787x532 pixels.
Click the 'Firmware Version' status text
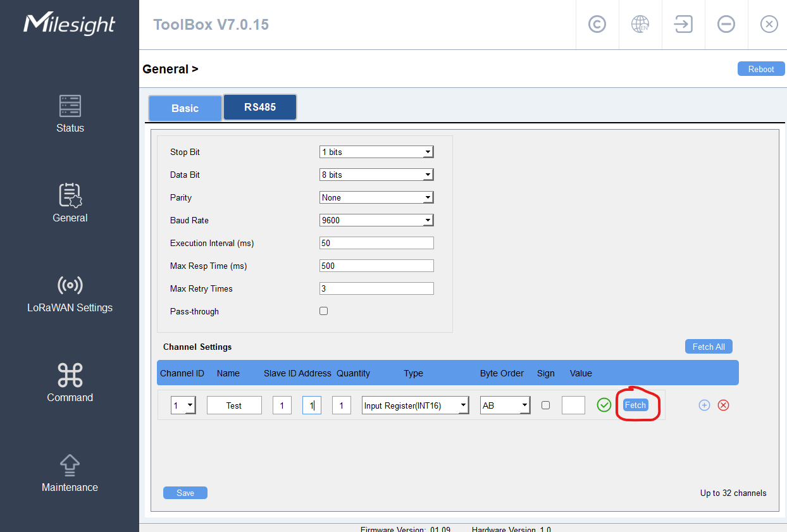(x=406, y=529)
